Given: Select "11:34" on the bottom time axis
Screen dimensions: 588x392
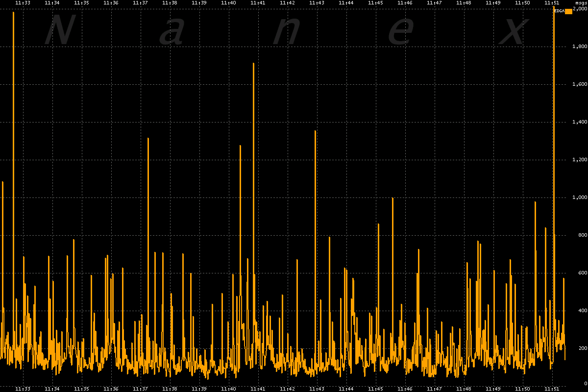Looking at the screenshot, I should coord(52,389).
